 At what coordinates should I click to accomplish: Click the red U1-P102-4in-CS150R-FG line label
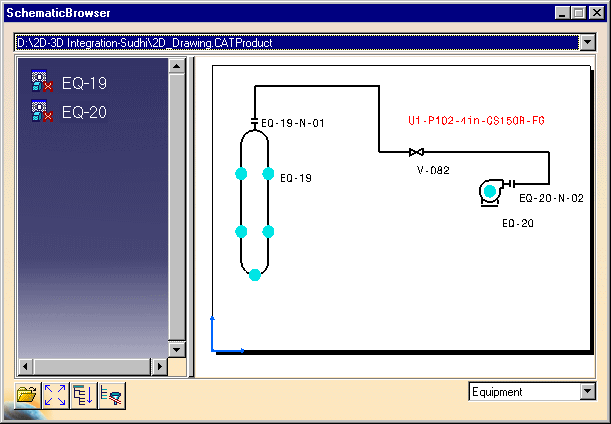pos(476,121)
